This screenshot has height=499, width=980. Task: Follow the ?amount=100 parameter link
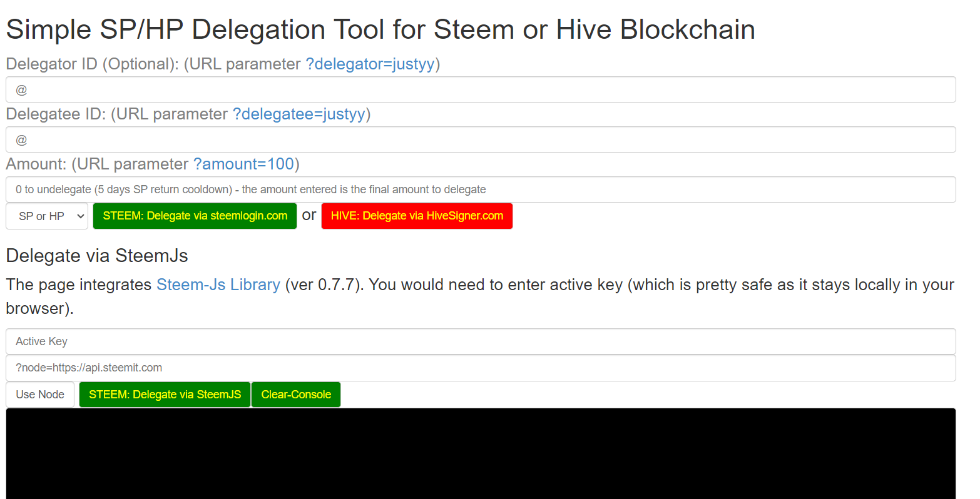(x=243, y=164)
